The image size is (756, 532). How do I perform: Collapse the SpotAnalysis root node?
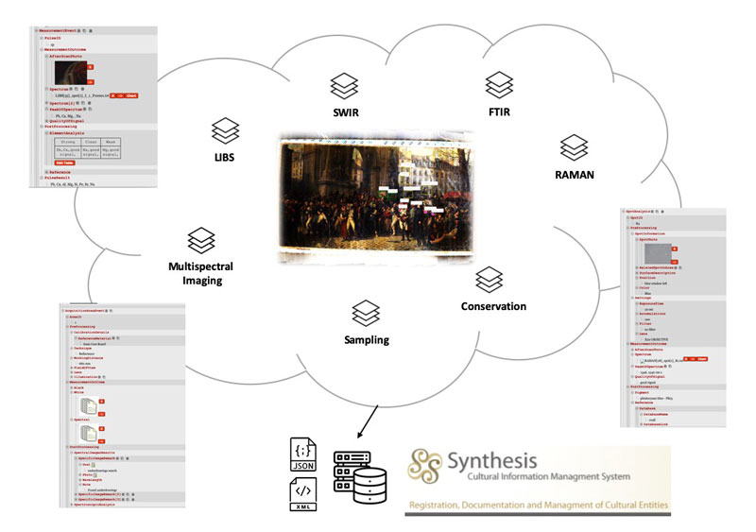(623, 212)
